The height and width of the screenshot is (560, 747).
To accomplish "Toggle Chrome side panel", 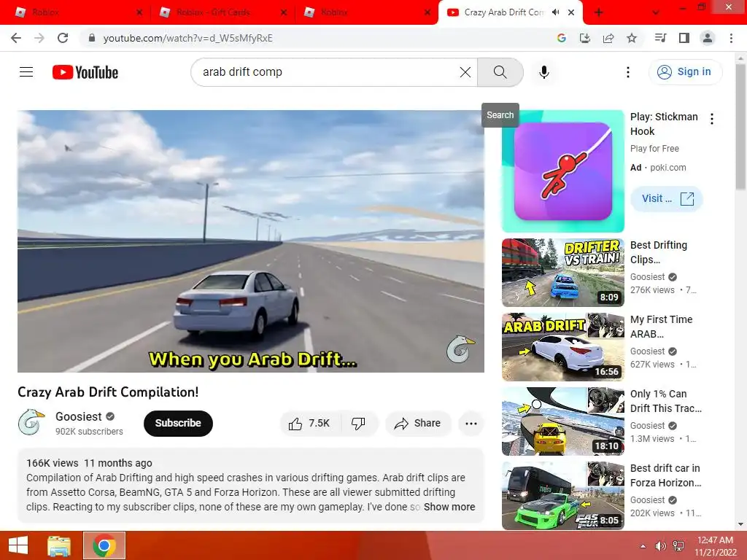I will tap(684, 38).
